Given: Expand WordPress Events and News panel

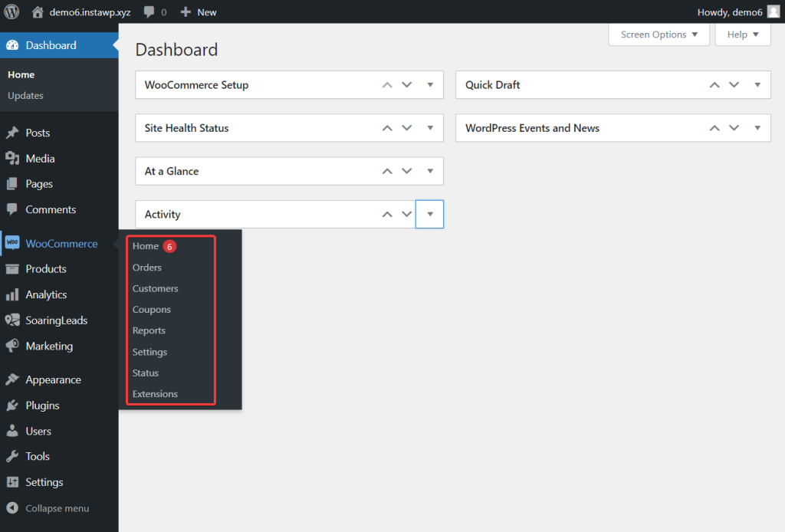Looking at the screenshot, I should 757,127.
